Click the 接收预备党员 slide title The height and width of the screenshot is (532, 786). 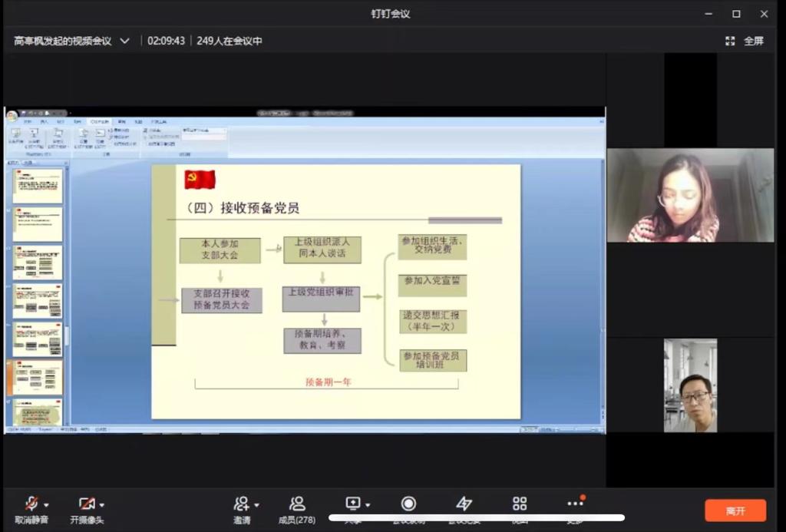coord(243,207)
